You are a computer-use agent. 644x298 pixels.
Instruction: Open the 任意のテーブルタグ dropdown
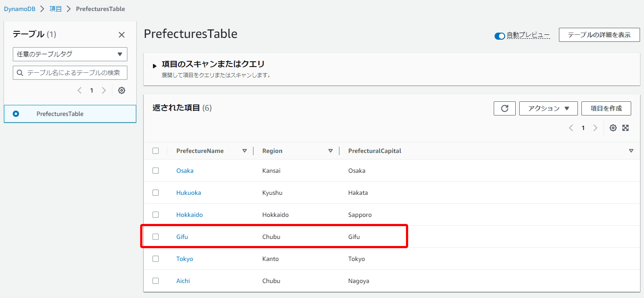pyautogui.click(x=70, y=54)
